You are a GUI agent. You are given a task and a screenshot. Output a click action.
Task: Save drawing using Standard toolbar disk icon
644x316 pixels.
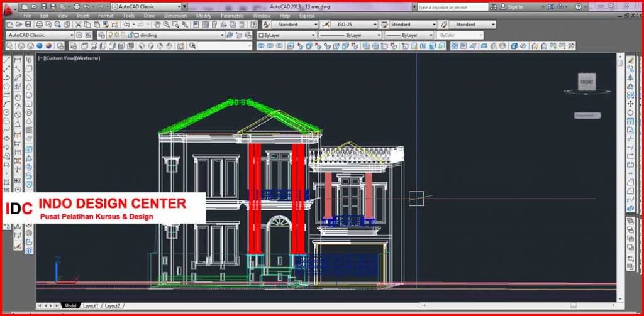[28, 25]
